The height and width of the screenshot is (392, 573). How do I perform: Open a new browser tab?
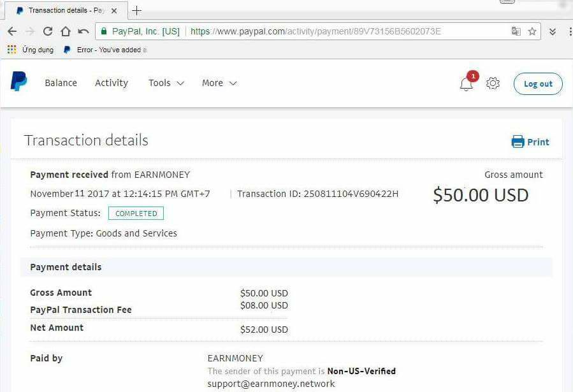point(136,10)
